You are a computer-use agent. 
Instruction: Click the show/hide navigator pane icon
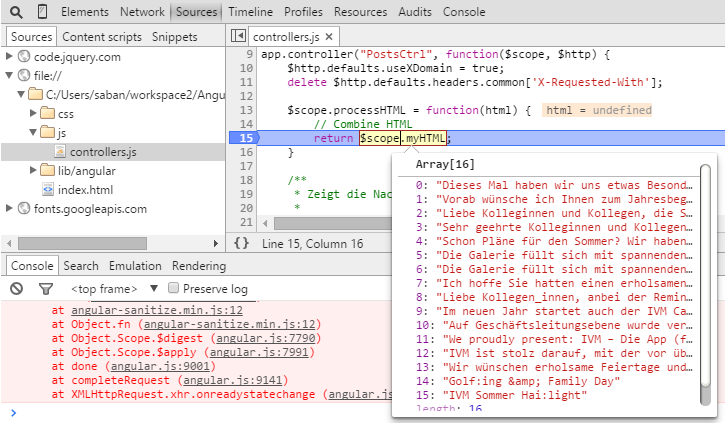point(238,36)
